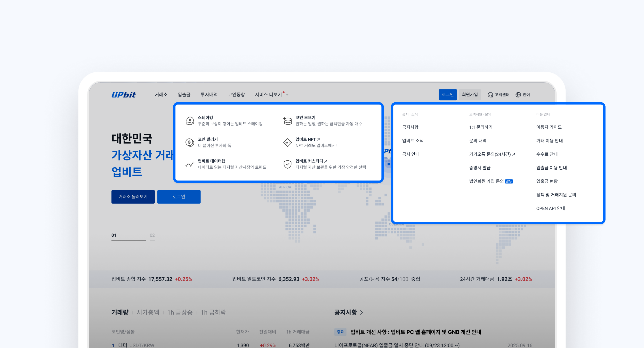644x348 pixels.
Task: Open the 거래소 menu item
Action: click(x=161, y=95)
